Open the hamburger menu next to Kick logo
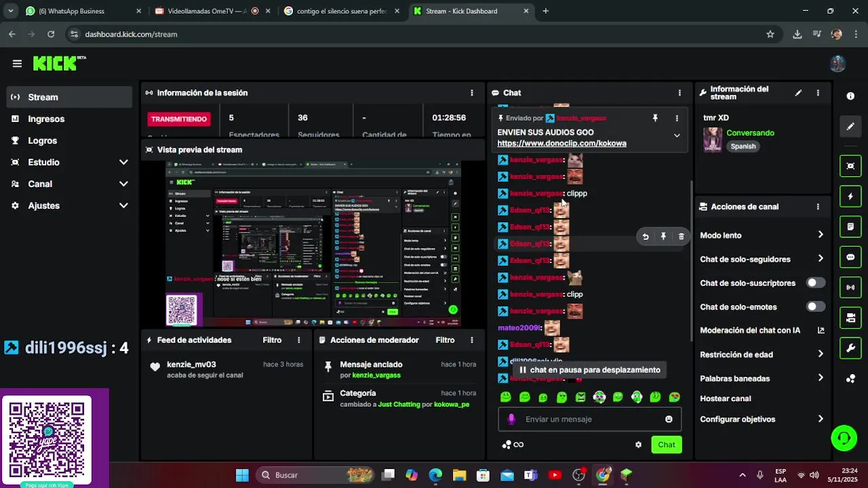Image resolution: width=868 pixels, height=488 pixels. click(17, 64)
